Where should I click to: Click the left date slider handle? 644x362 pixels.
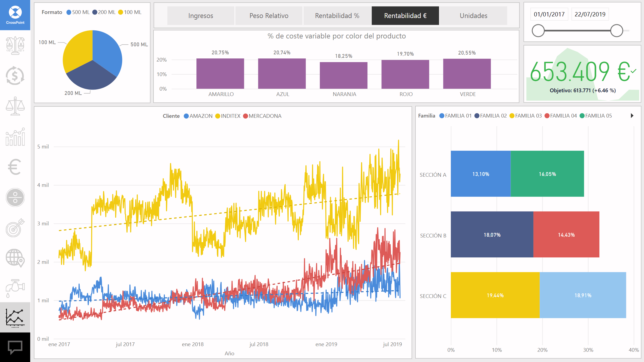pyautogui.click(x=538, y=31)
